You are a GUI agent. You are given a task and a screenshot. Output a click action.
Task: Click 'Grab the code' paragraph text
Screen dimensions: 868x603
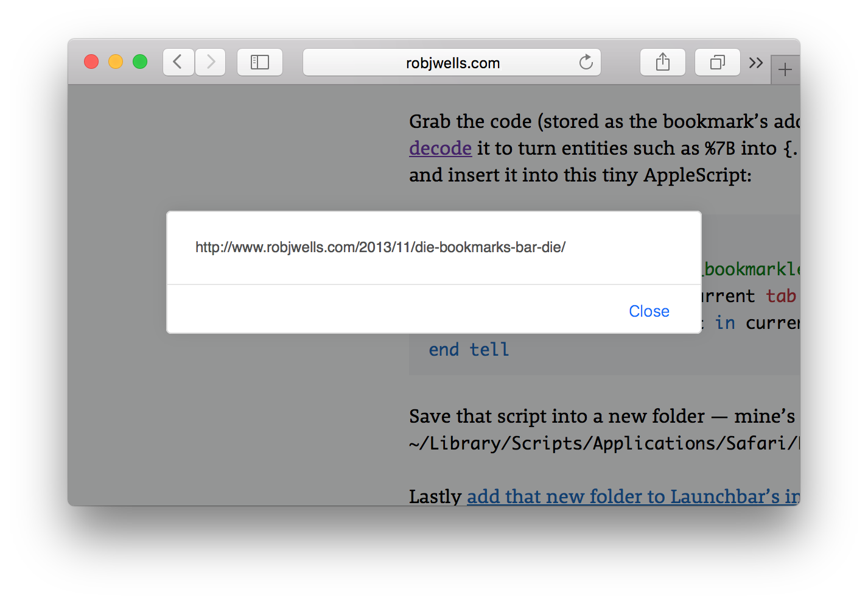(x=604, y=121)
